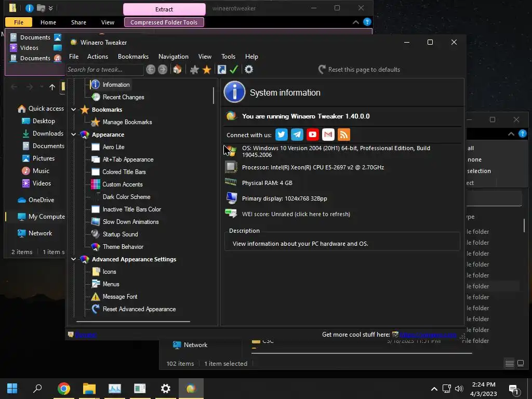Viewport: 532px width, 399px height.
Task: Click the gray add-bookmark star icon
Action: coord(194,70)
